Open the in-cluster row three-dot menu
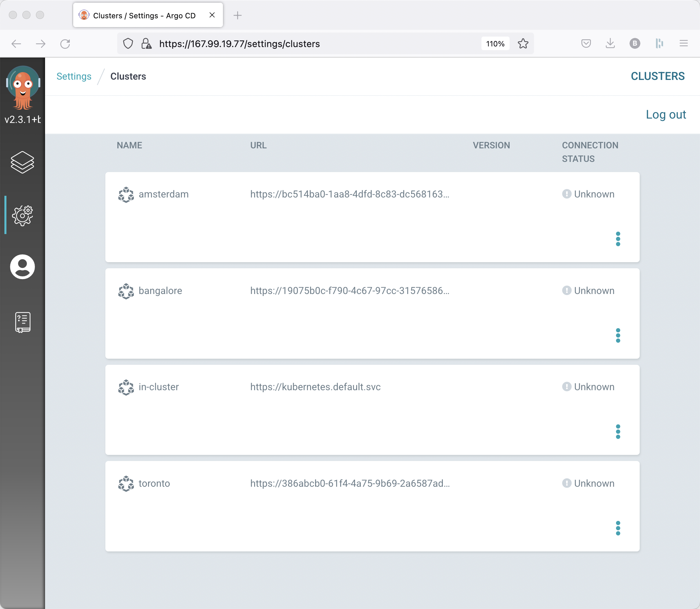The width and height of the screenshot is (700, 609). point(618,432)
